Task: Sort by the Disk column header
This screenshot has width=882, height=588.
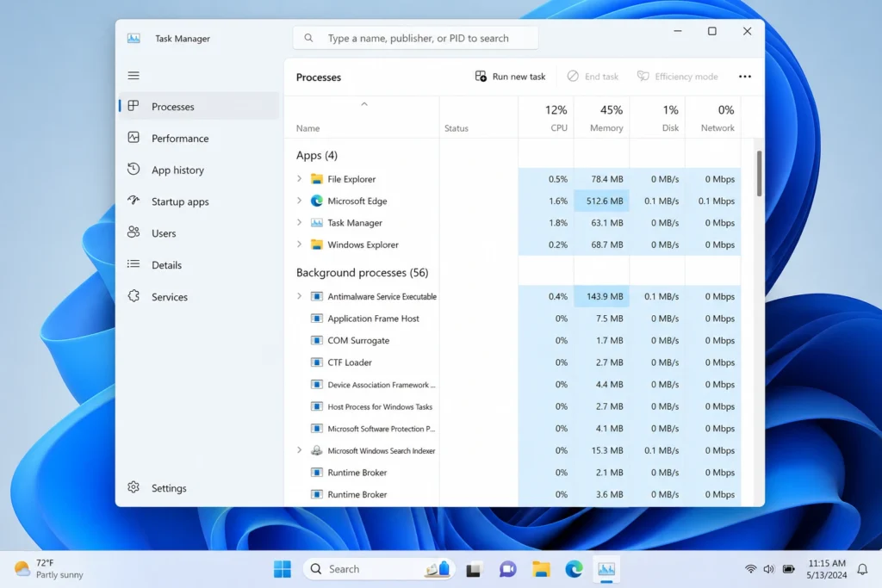Action: (x=657, y=117)
